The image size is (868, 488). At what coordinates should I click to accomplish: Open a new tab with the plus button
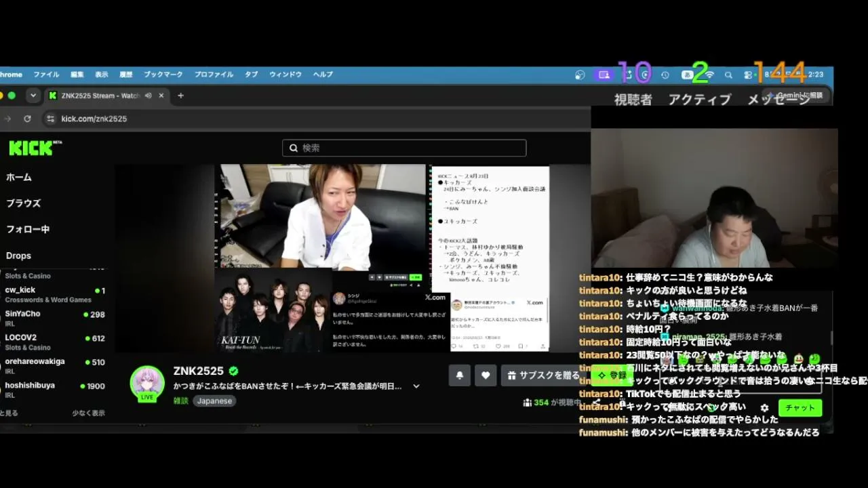pos(180,96)
